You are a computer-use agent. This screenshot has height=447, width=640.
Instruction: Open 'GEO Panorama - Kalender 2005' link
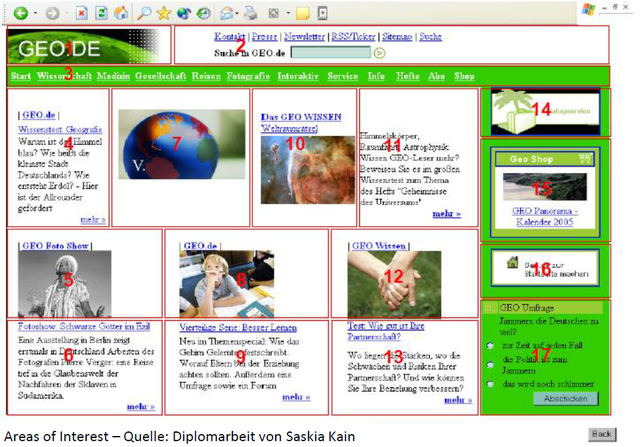click(545, 216)
